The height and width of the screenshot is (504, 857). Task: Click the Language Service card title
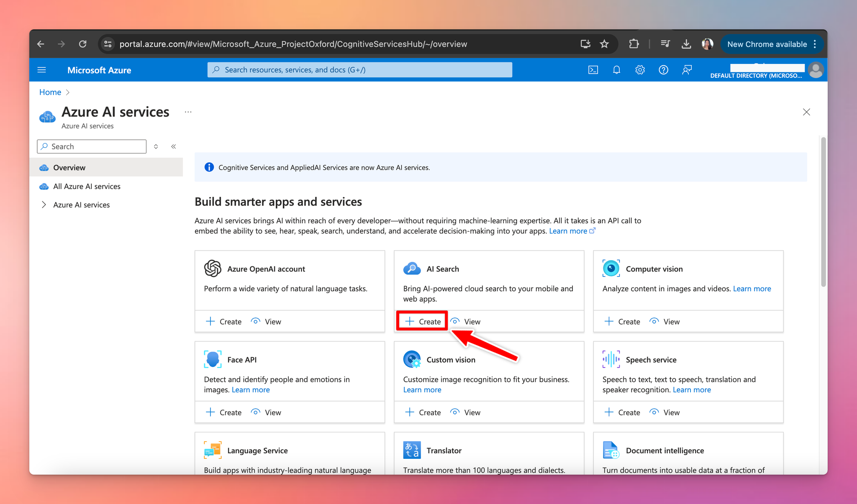[257, 450]
